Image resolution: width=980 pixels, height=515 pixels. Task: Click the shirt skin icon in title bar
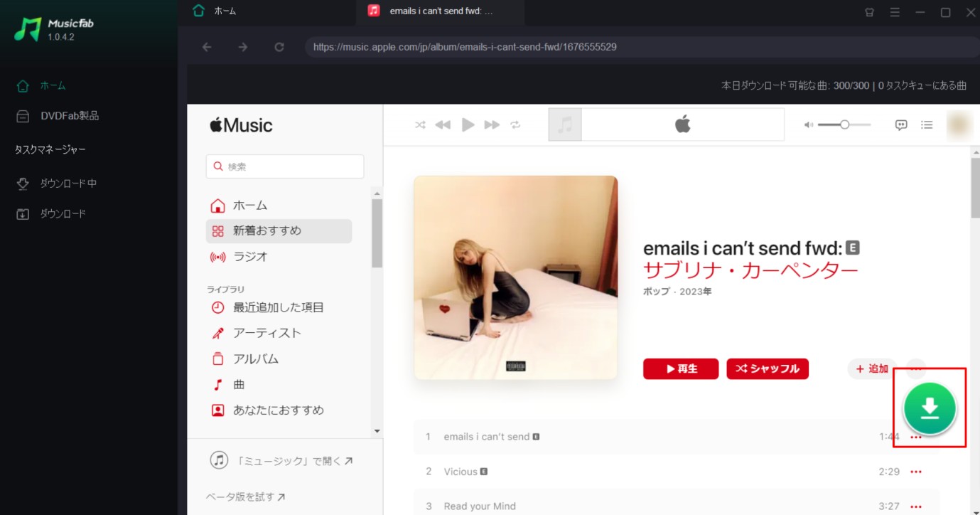pos(869,12)
